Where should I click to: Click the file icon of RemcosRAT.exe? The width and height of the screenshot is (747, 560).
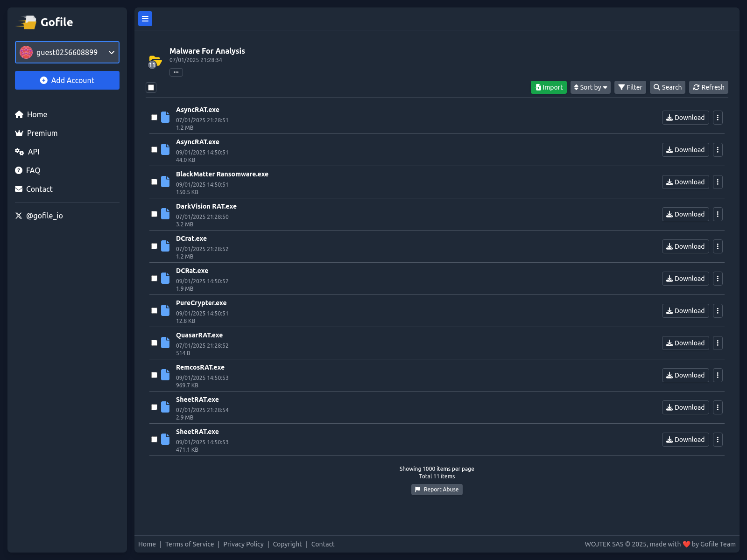(165, 375)
